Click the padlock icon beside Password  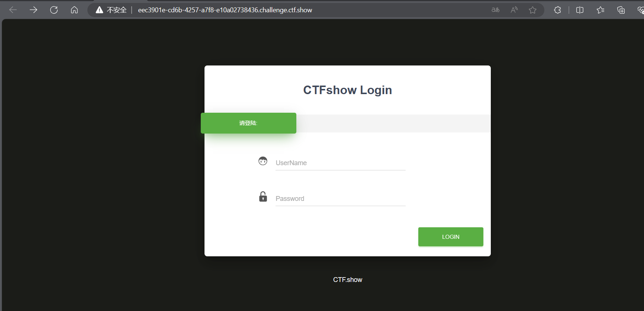(x=263, y=196)
